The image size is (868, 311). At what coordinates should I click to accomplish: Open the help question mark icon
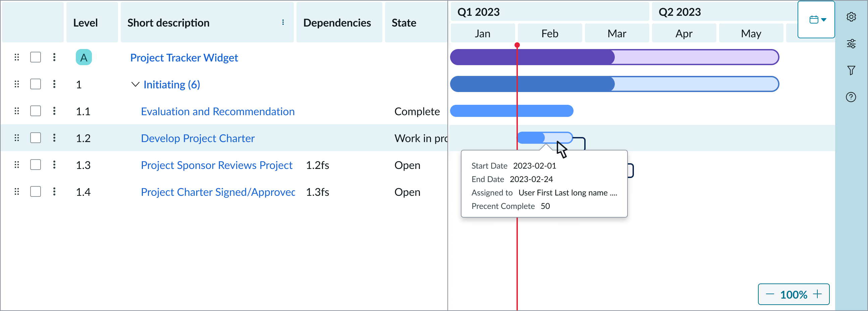coord(851,97)
